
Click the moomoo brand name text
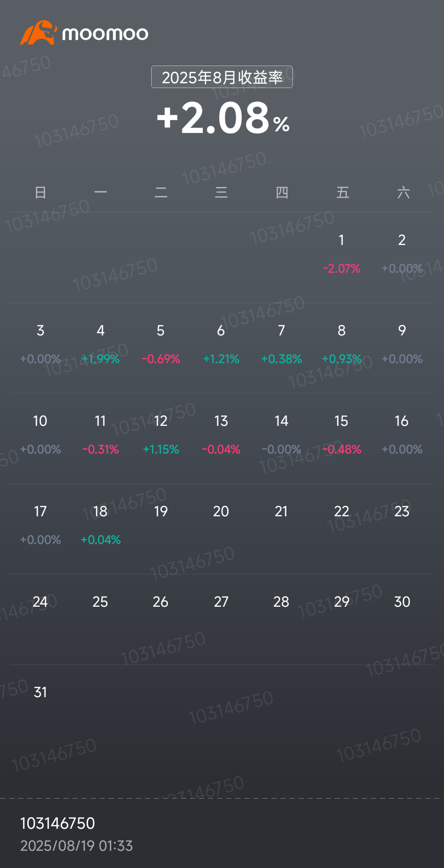point(105,33)
